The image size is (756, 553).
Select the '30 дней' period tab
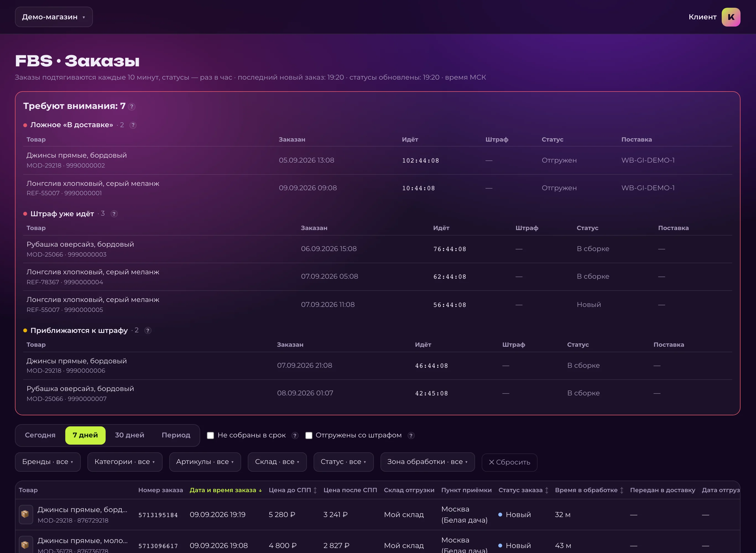tap(130, 435)
